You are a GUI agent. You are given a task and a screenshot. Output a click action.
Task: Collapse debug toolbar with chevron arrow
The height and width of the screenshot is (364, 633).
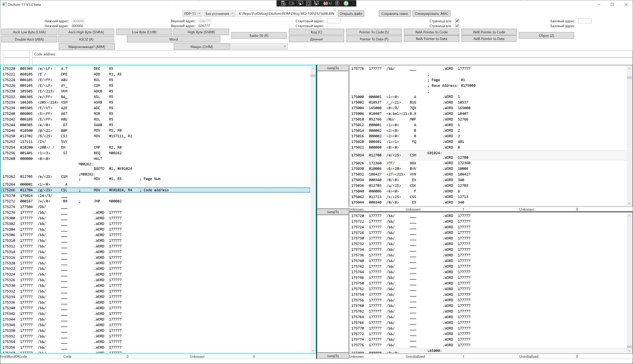pos(353,3)
